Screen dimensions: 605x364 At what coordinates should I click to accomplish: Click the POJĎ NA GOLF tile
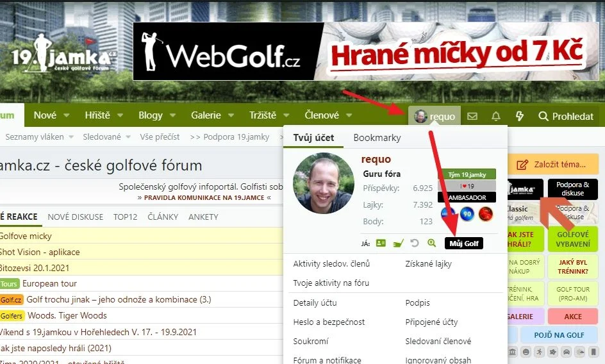(559, 335)
